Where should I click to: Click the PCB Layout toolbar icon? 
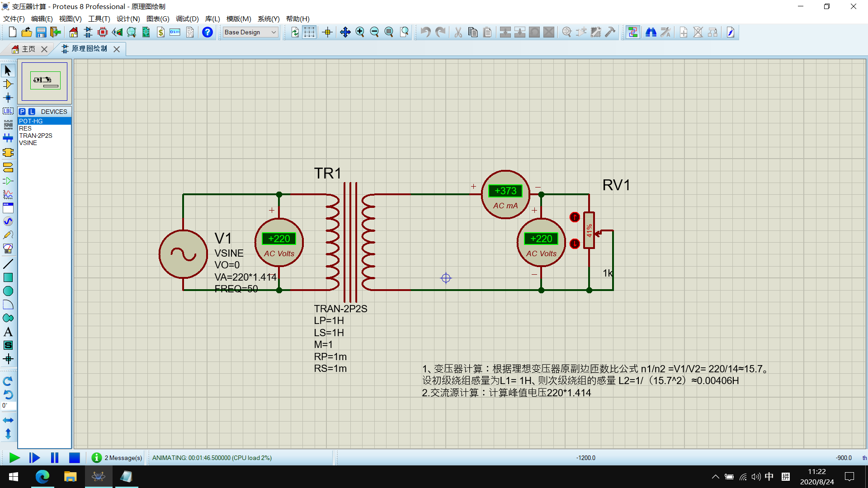(103, 32)
